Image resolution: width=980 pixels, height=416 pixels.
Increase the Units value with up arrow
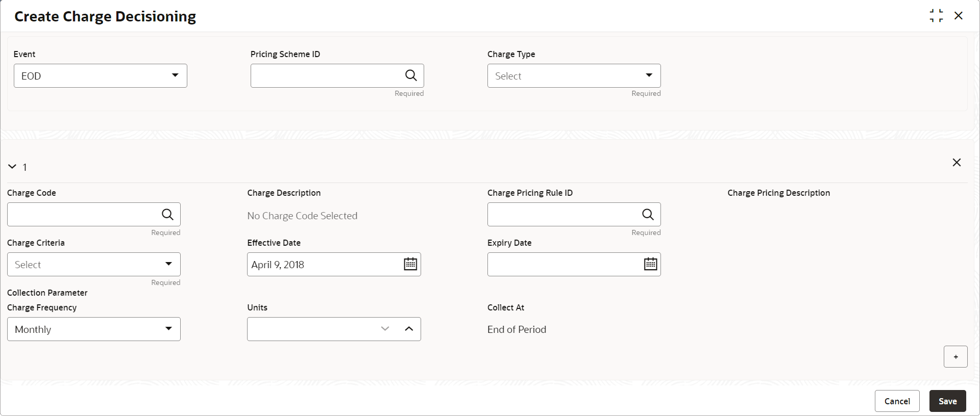pos(409,329)
